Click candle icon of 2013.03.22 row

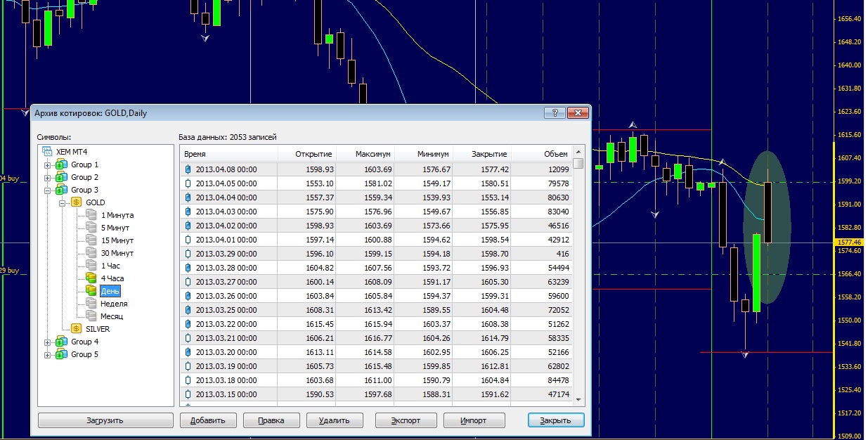(x=188, y=324)
